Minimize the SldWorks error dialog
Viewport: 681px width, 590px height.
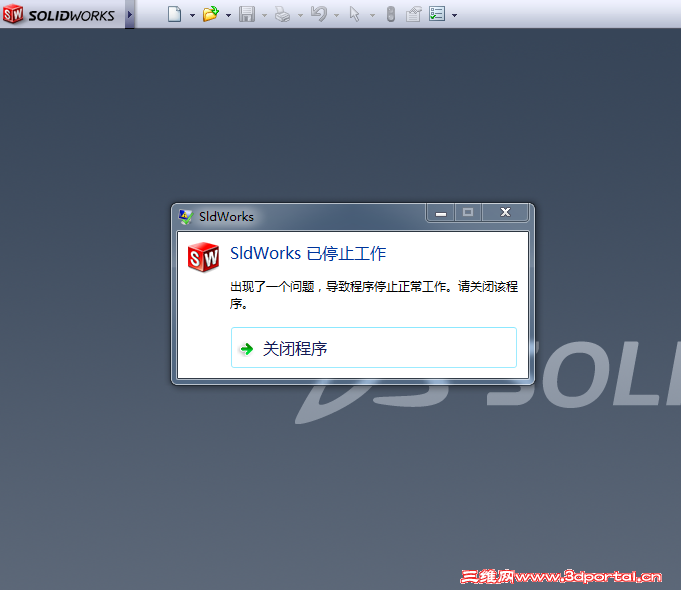coord(441,212)
